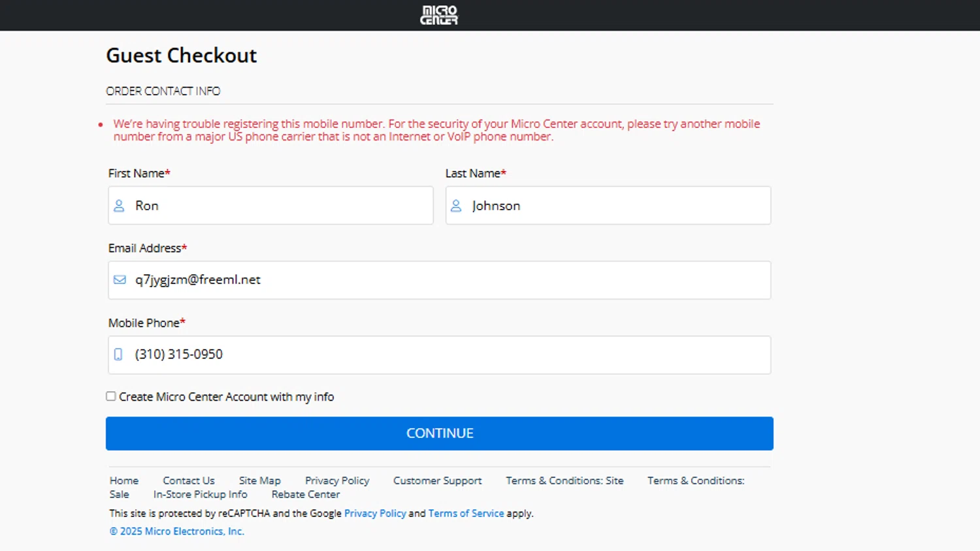Open Terms & Conditions: Site link

pyautogui.click(x=564, y=480)
